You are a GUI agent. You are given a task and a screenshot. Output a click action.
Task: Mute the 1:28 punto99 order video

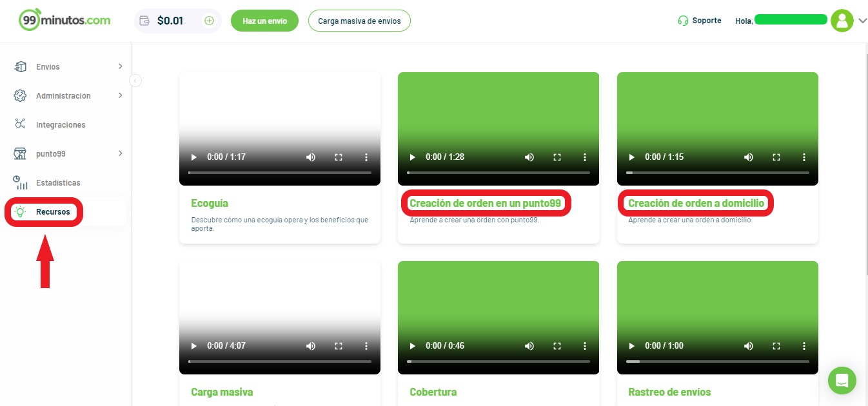[529, 157]
